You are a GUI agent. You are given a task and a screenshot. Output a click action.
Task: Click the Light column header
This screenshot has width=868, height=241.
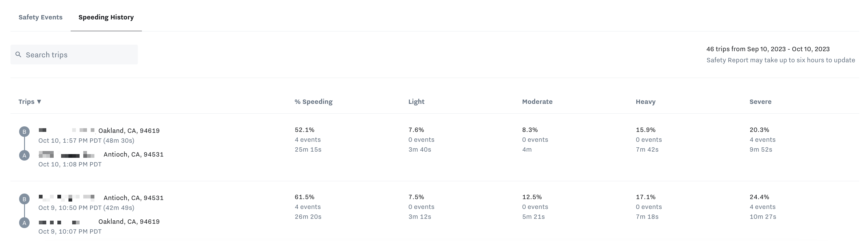tap(416, 101)
